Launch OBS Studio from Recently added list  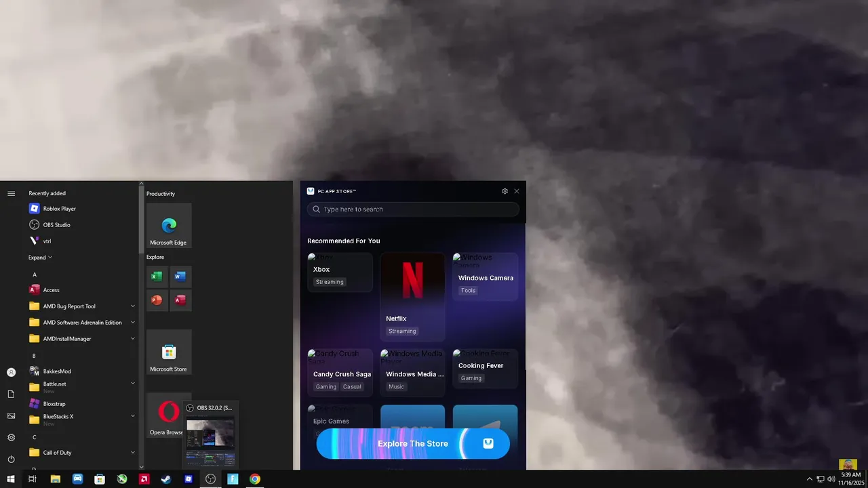coord(81,225)
